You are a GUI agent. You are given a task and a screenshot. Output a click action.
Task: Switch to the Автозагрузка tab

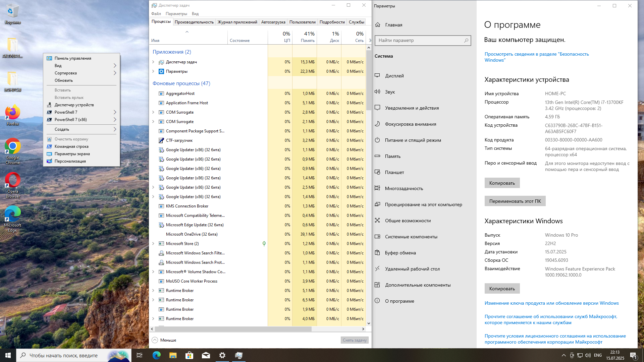[x=273, y=22]
